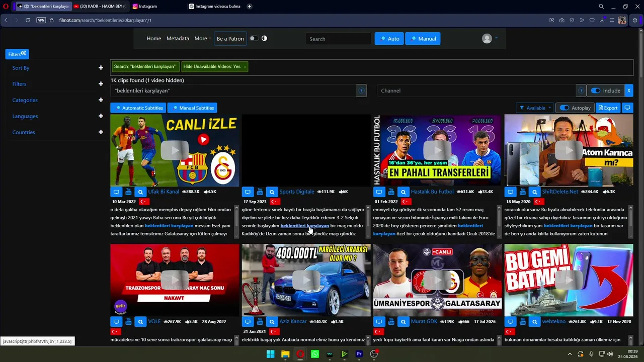Click the magnifier icon beside Aziz Kancar

pos(272,321)
